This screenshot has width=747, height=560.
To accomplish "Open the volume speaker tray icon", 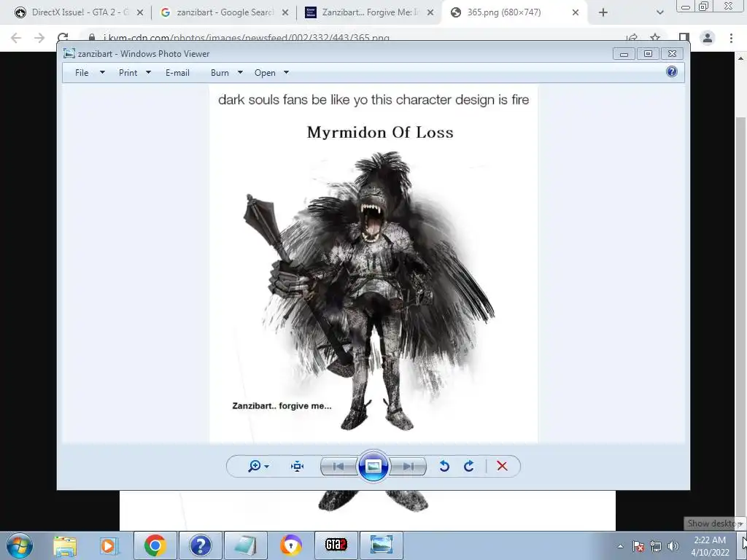I will click(x=673, y=546).
